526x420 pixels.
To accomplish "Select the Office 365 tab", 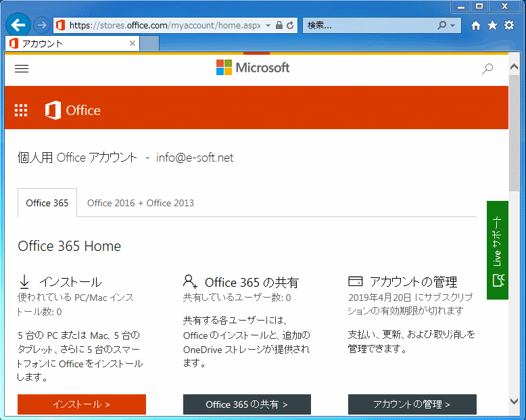I will coord(47,203).
